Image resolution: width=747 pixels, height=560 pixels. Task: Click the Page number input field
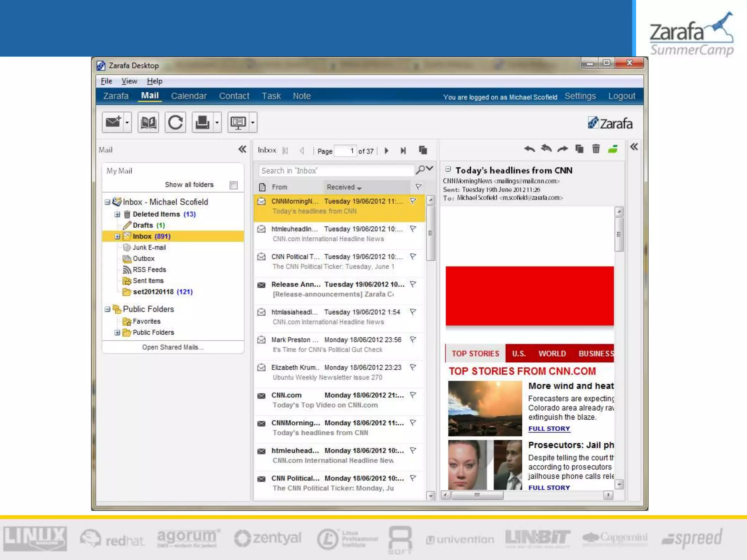click(345, 151)
